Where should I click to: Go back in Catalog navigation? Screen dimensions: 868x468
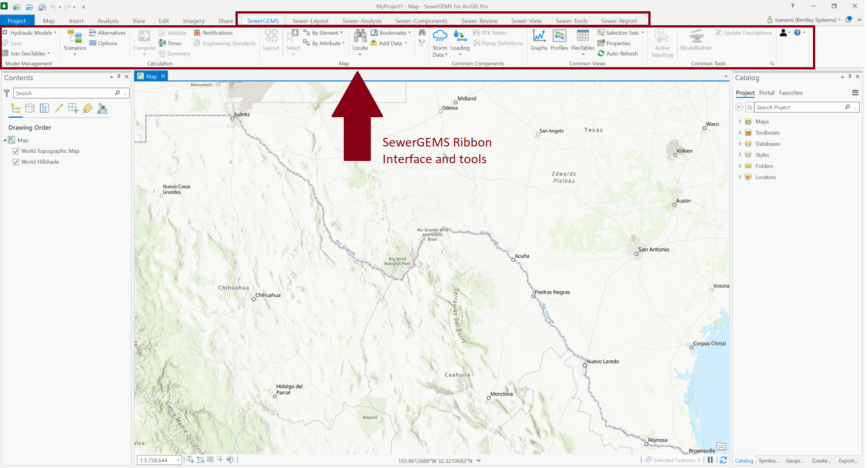pos(739,107)
